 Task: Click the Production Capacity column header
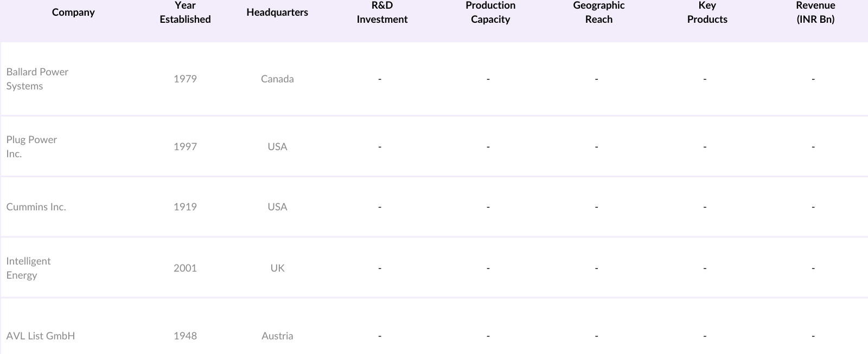click(x=490, y=12)
